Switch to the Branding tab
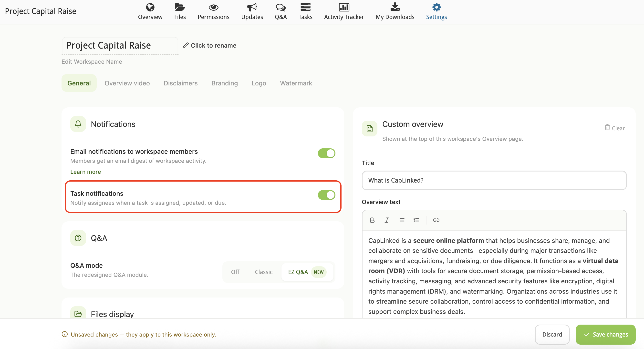 pyautogui.click(x=225, y=83)
